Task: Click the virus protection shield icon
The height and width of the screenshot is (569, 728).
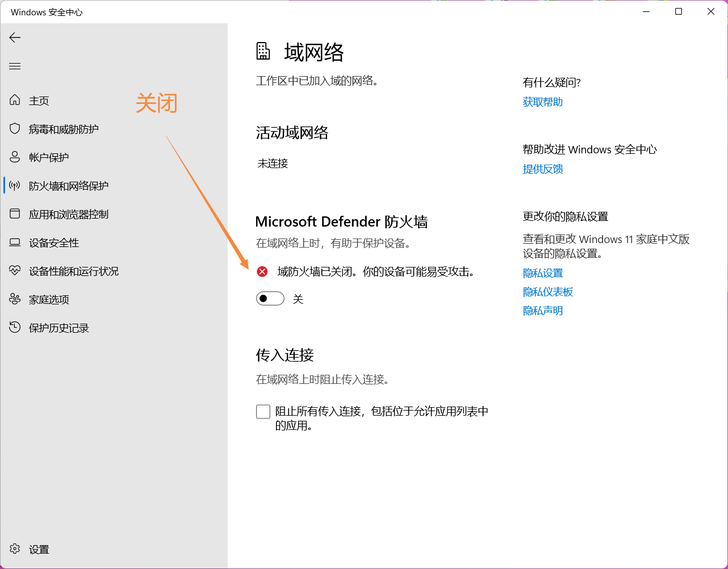Action: tap(15, 129)
